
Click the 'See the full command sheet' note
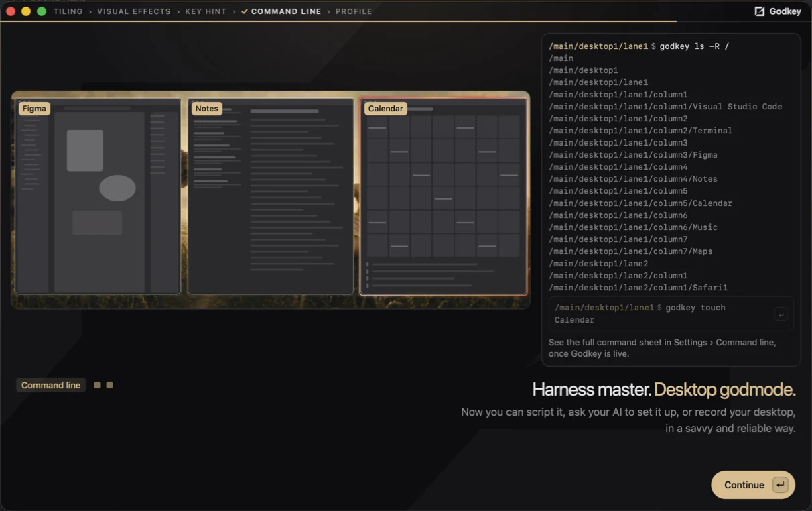pos(663,348)
